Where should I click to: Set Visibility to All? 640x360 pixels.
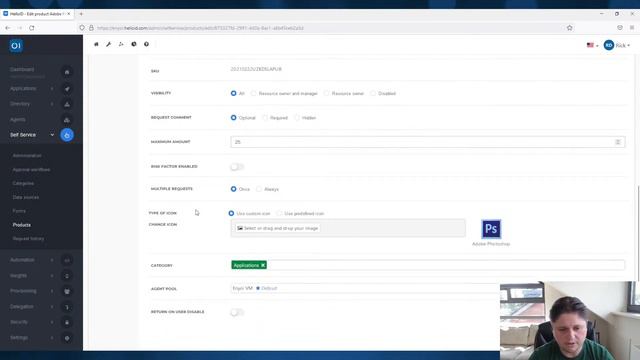tap(233, 93)
